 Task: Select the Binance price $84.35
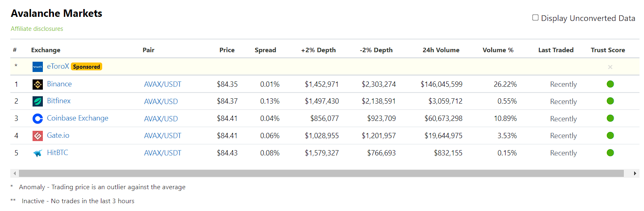pos(227,84)
